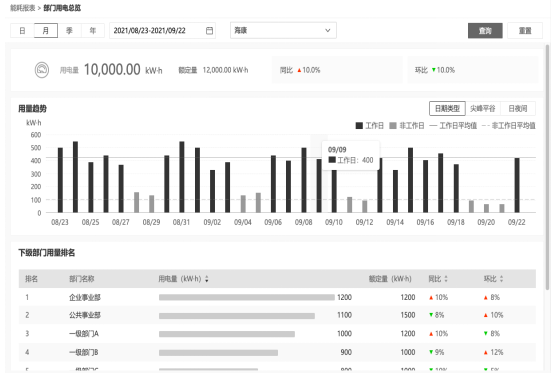556x382 pixels.
Task: Click the 08/23 bar in usage chart
Action: point(60,180)
